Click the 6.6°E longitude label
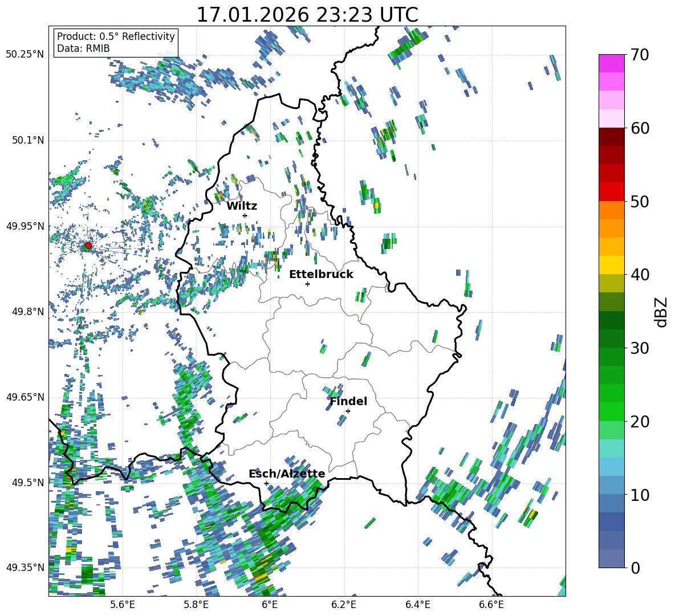675x616 pixels. click(x=491, y=605)
